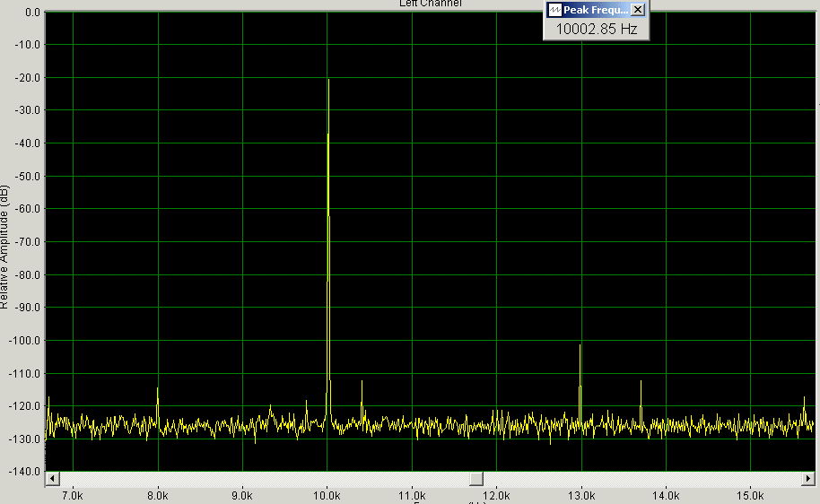Click the -100.0 amplitude axis label

tap(22, 340)
